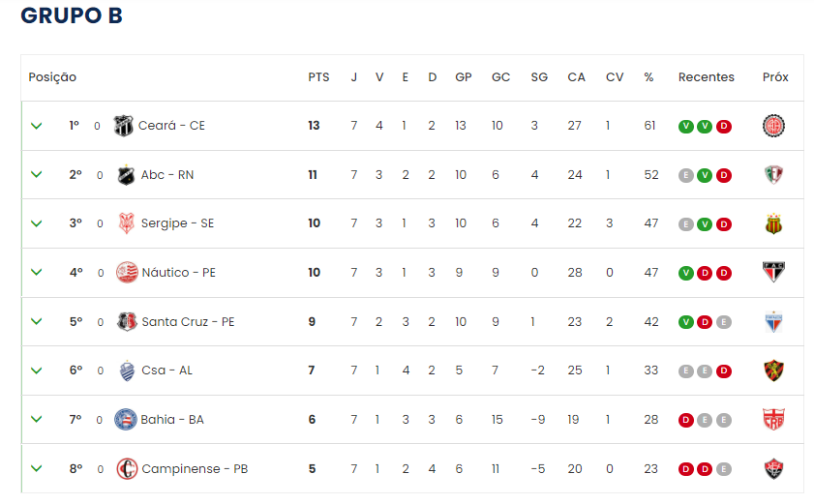Click the Santa Cruz team crest
The image size is (814, 504).
[127, 321]
